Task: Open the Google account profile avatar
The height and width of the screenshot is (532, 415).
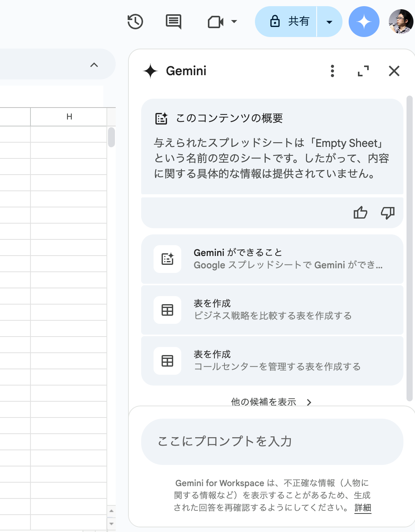Action: coord(401,22)
